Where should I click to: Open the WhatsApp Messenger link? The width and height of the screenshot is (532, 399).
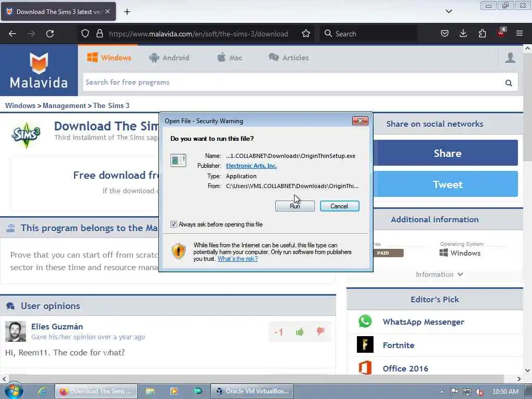423,322
